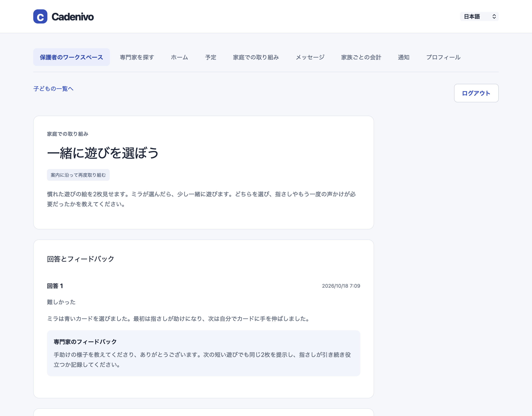This screenshot has width=532, height=416.
Task: Click the heading 一緒に遊びを選ぼう
Action: [x=103, y=153]
